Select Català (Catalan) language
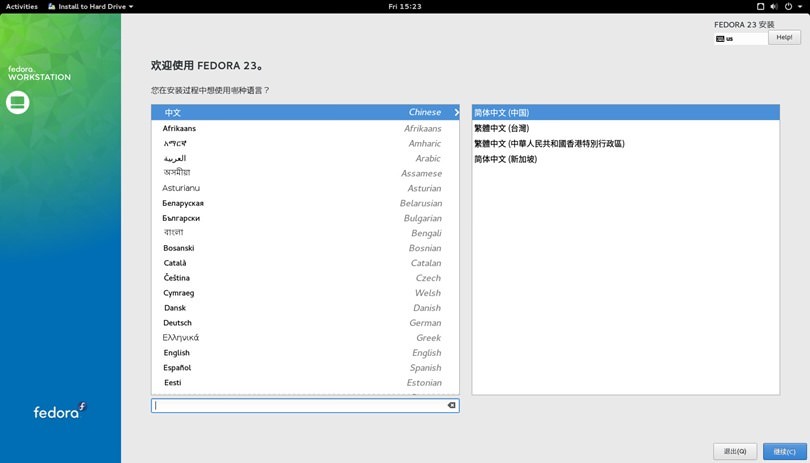The image size is (810, 463). tap(305, 263)
